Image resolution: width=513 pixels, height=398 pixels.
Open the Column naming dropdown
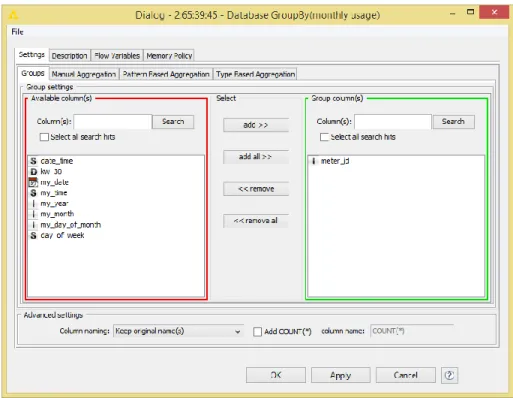178,331
